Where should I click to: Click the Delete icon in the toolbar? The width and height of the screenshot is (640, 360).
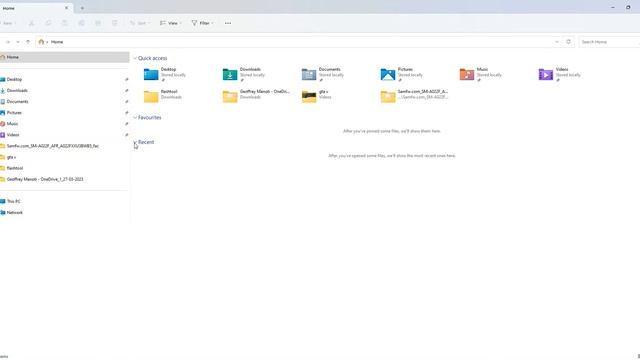click(115, 23)
